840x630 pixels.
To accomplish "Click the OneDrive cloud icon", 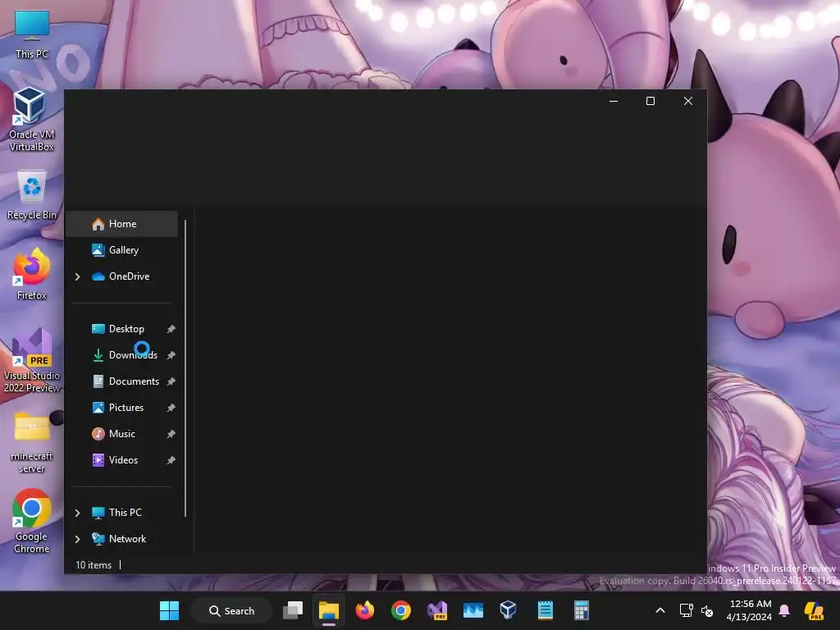I will (98, 276).
